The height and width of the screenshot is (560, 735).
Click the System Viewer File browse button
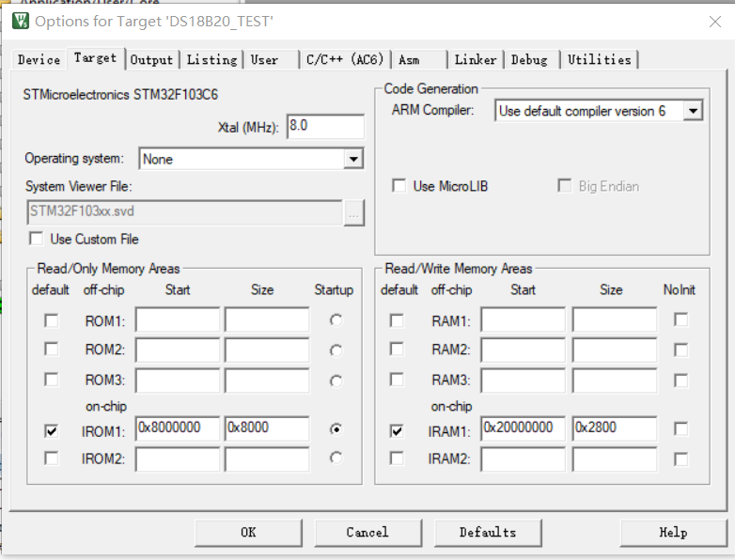(x=354, y=213)
